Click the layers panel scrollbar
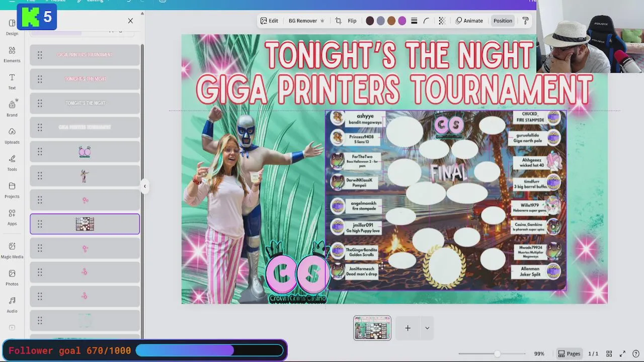Viewport: 644px width, 362px height. click(142, 191)
